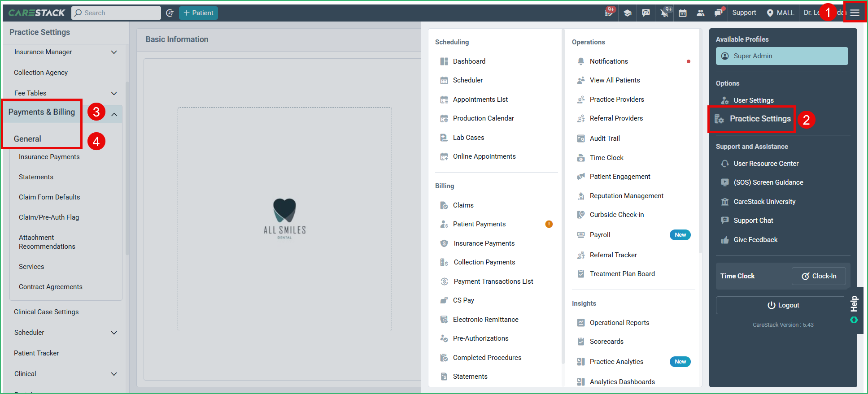The width and height of the screenshot is (868, 394).
Task: Open Payment Transactions List
Action: click(x=493, y=281)
